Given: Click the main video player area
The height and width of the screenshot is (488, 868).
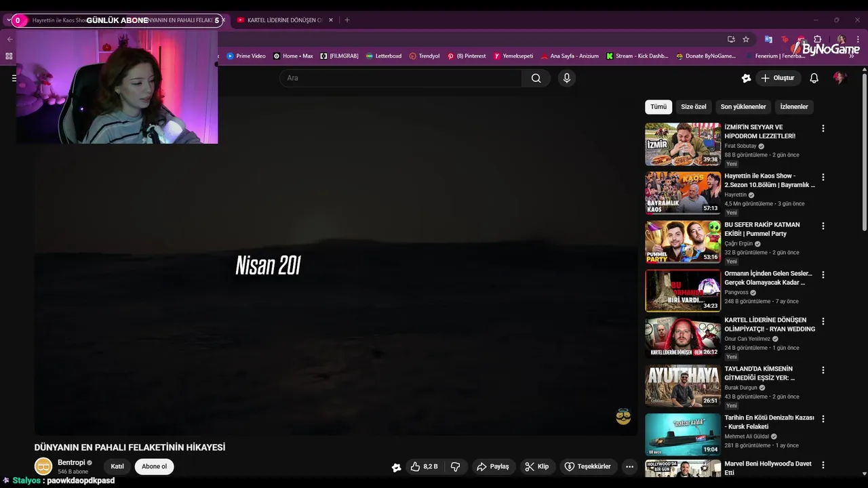Looking at the screenshot, I should (x=336, y=266).
